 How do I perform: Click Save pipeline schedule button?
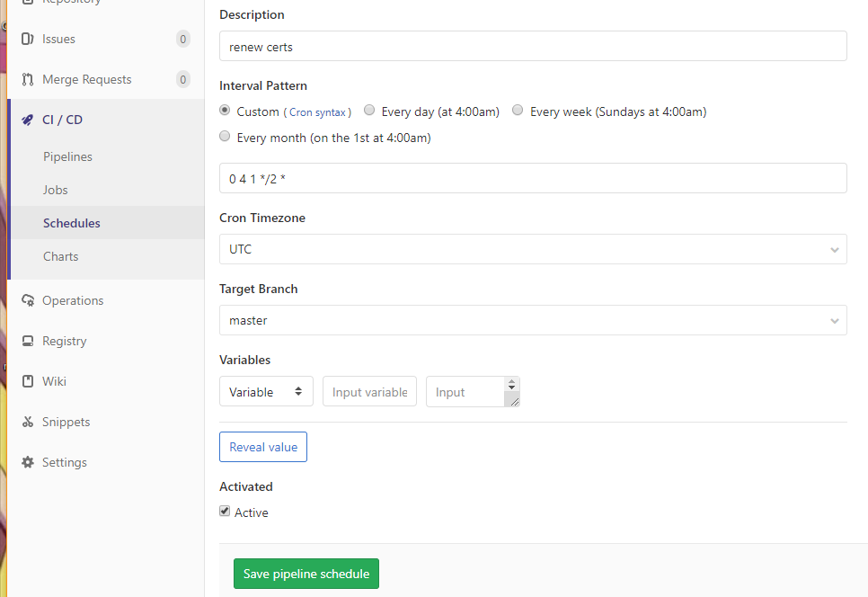click(x=306, y=574)
